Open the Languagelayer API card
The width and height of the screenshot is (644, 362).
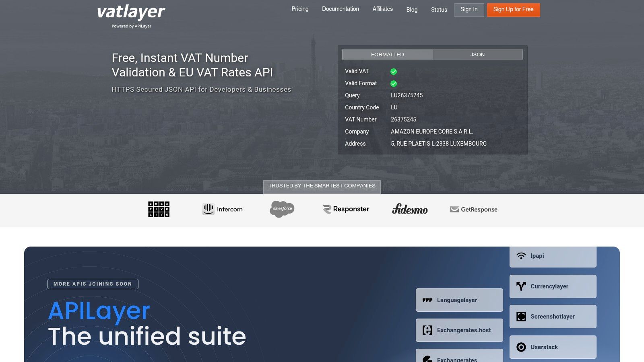coord(459,300)
